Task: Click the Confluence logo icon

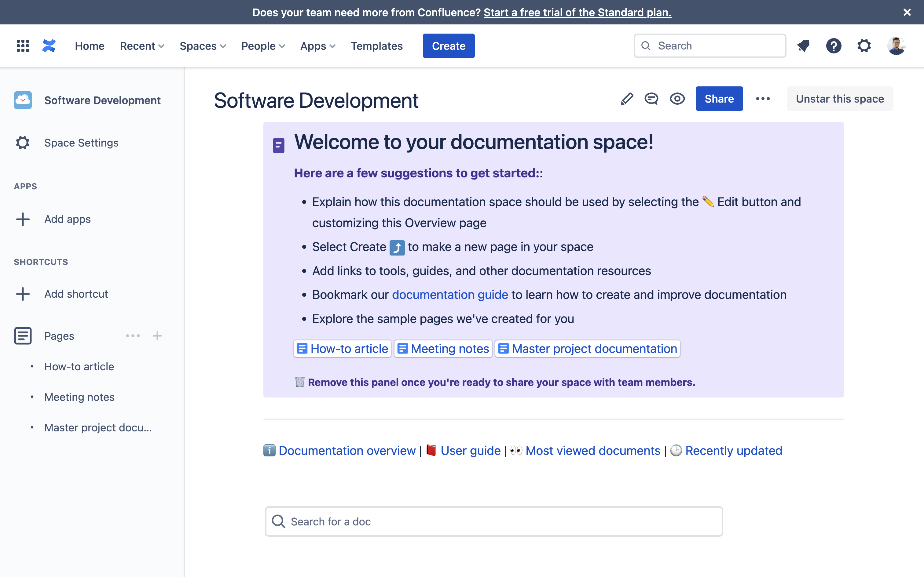Action: 49,46
